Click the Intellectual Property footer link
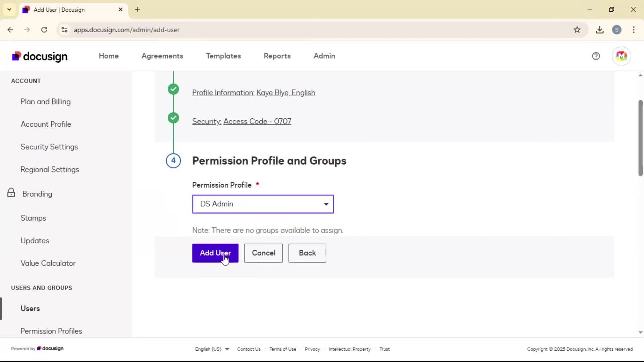This screenshot has height=362, width=644. coord(350,349)
